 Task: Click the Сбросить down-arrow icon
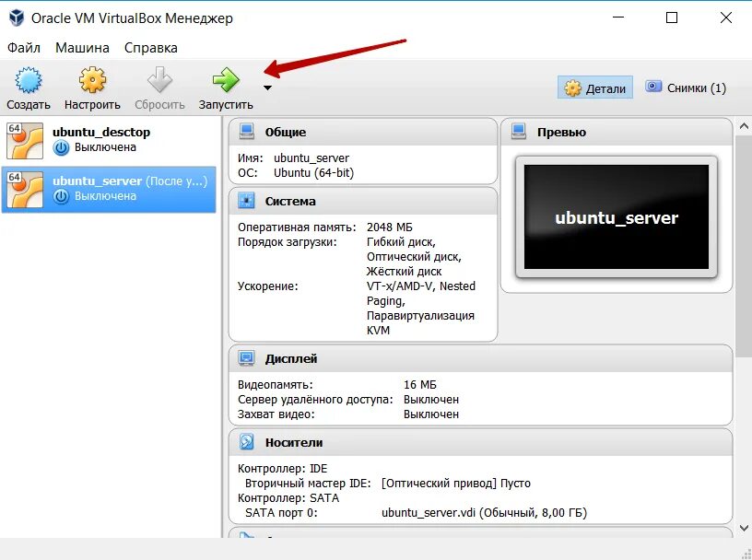(159, 79)
